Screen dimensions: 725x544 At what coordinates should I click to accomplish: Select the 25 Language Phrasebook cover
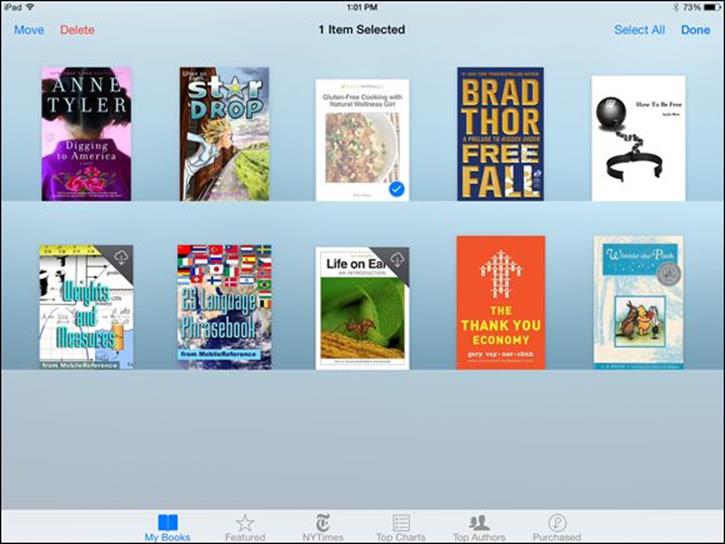(224, 307)
